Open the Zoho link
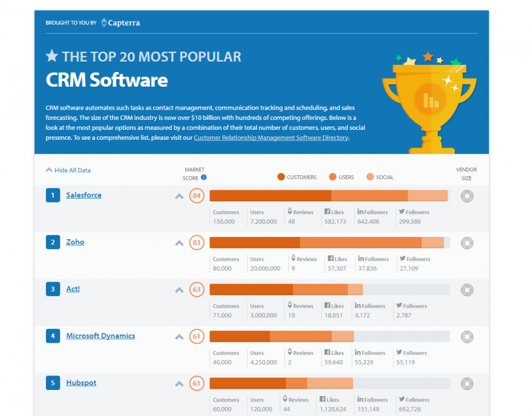This screenshot has width=532, height=416. 75,242
